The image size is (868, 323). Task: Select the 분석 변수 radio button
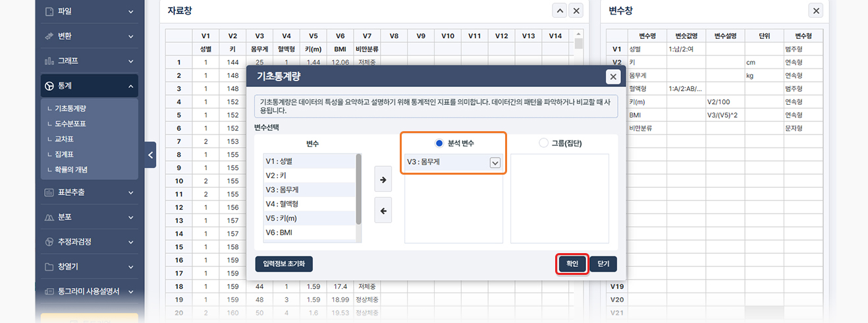pos(439,143)
